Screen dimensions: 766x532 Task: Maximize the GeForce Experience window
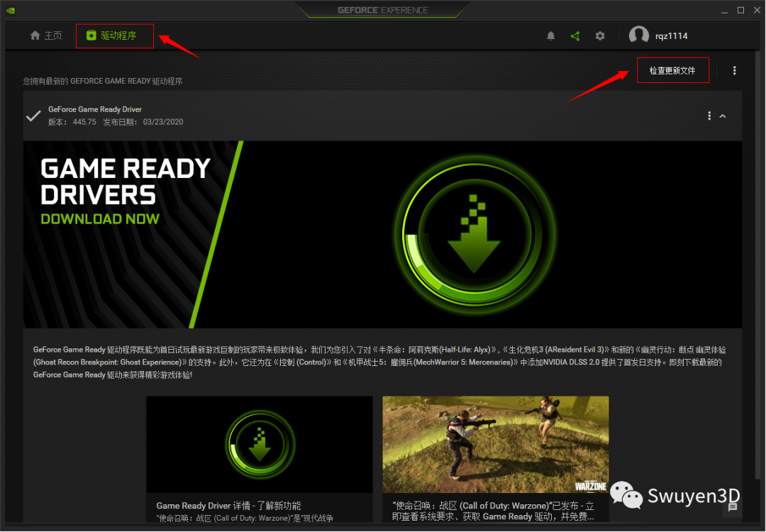740,10
